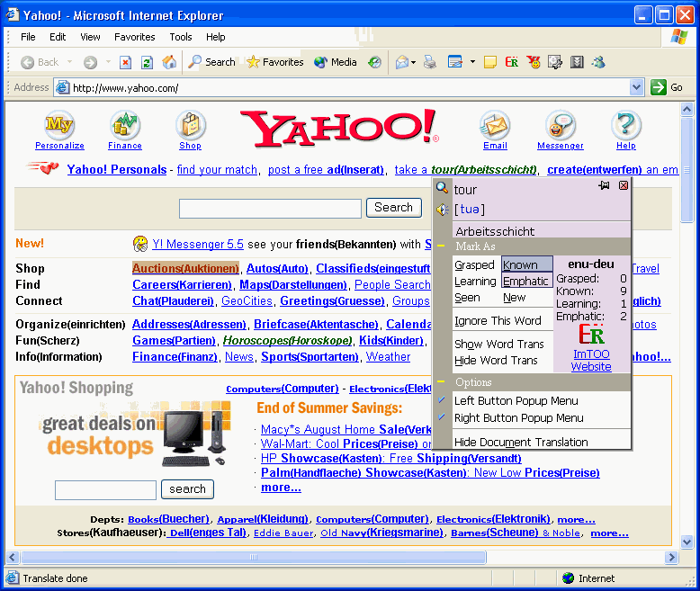Mark the word as Emphatic

point(527,281)
